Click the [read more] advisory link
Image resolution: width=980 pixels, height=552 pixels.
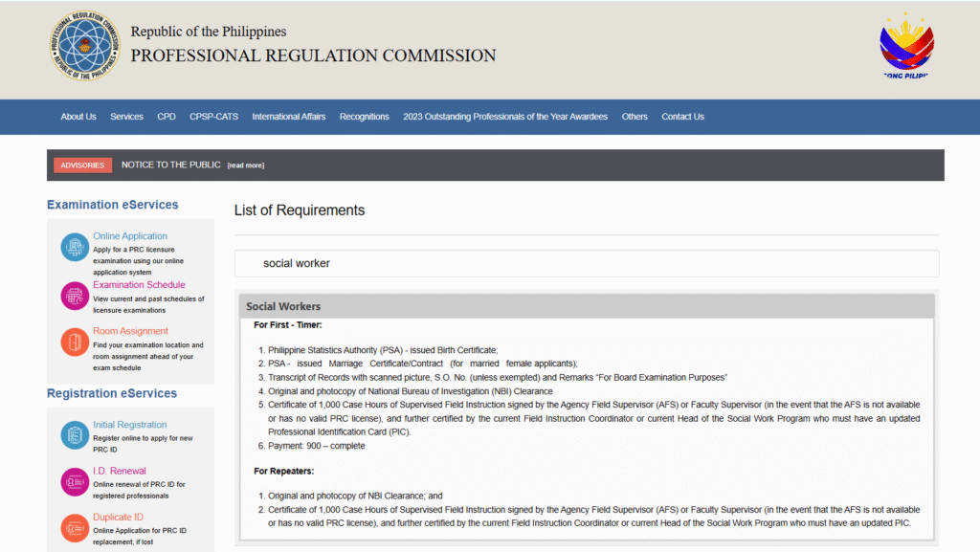point(246,166)
